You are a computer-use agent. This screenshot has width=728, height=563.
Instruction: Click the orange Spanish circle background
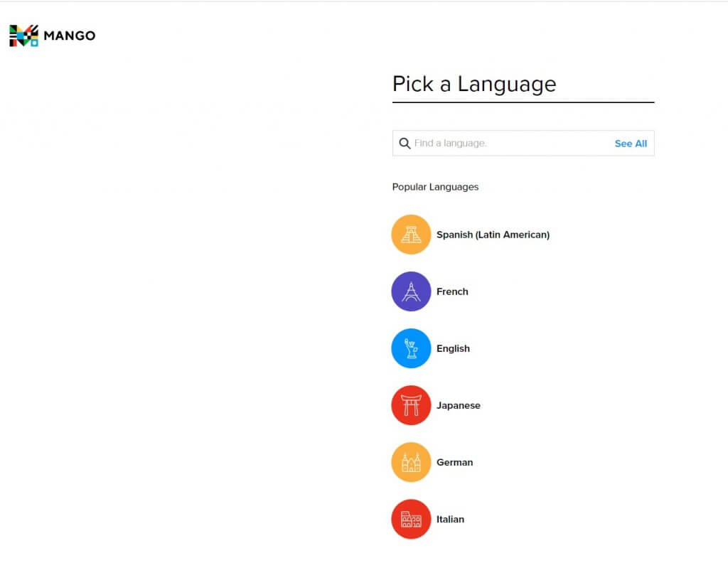click(x=411, y=234)
